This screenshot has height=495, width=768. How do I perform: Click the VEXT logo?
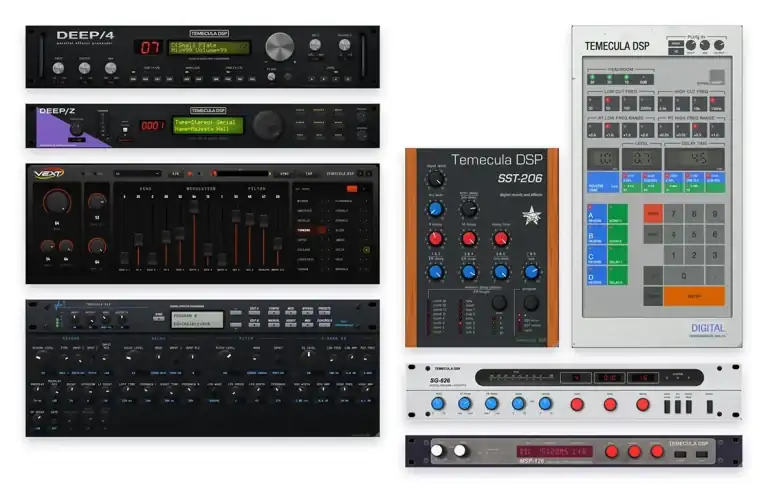tap(48, 173)
